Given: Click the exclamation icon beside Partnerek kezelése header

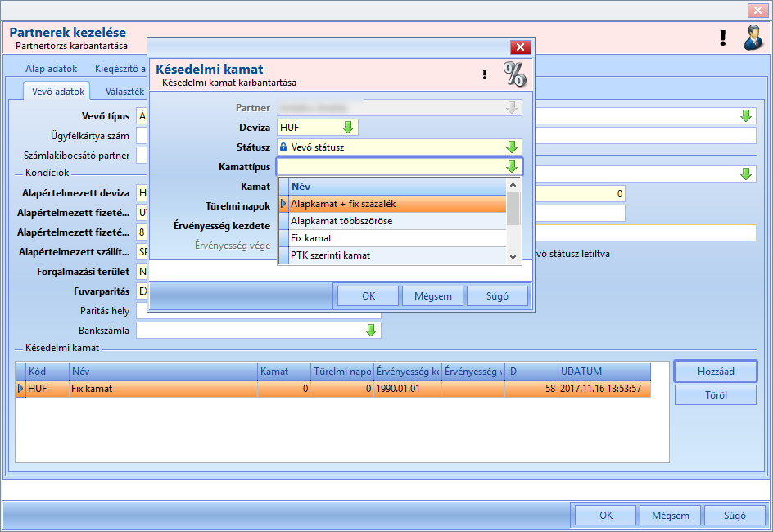Looking at the screenshot, I should [x=723, y=38].
